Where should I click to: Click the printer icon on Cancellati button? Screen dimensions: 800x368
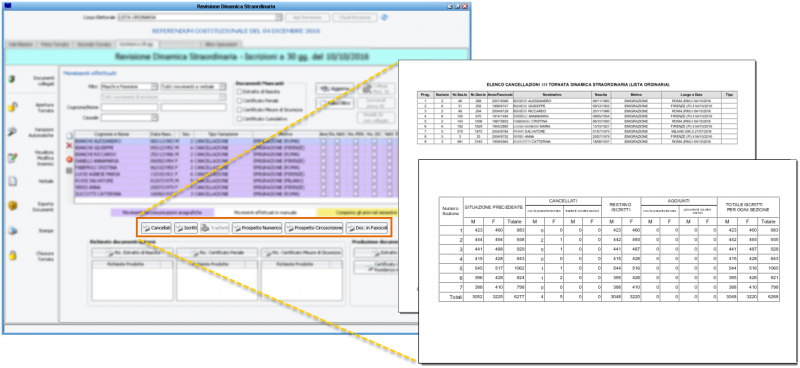coord(146,228)
